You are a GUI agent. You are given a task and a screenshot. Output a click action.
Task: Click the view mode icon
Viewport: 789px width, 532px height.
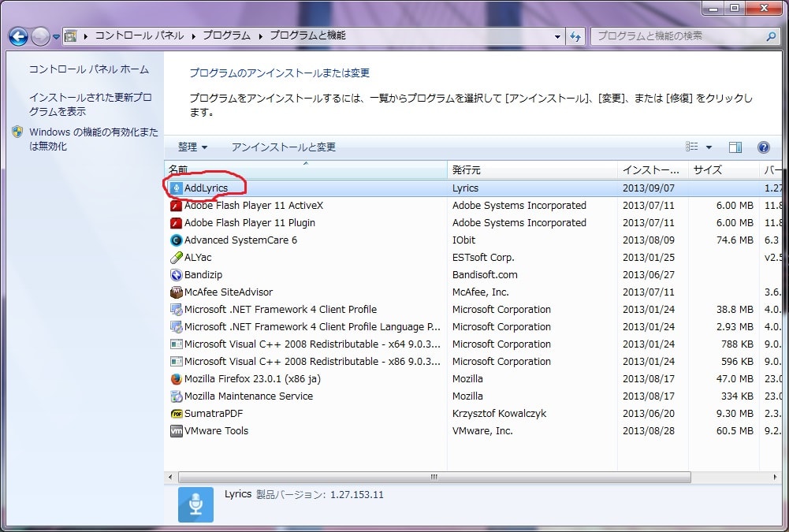pyautogui.click(x=692, y=147)
